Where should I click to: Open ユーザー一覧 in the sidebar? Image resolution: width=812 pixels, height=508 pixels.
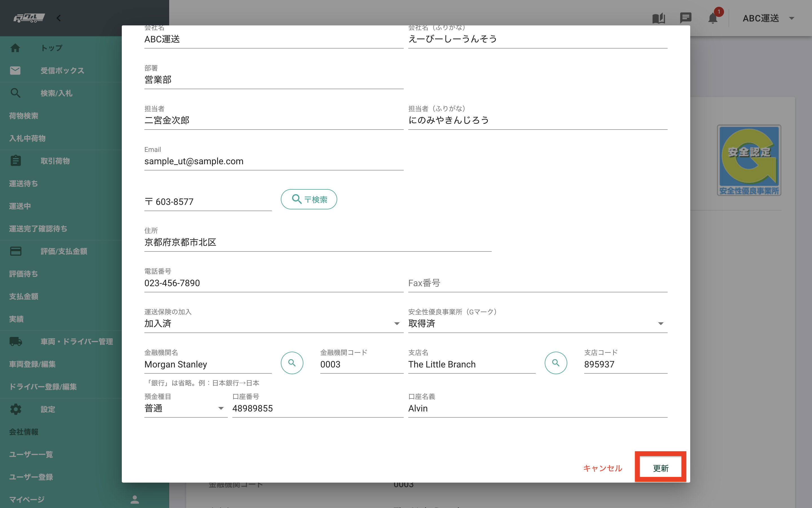[x=31, y=454]
